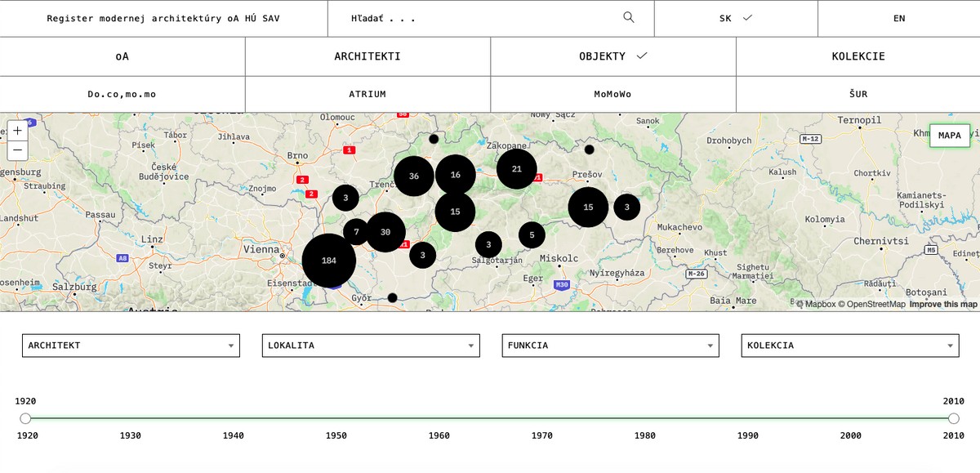The height and width of the screenshot is (473, 980).
Task: Switch language to SK
Action: click(735, 18)
